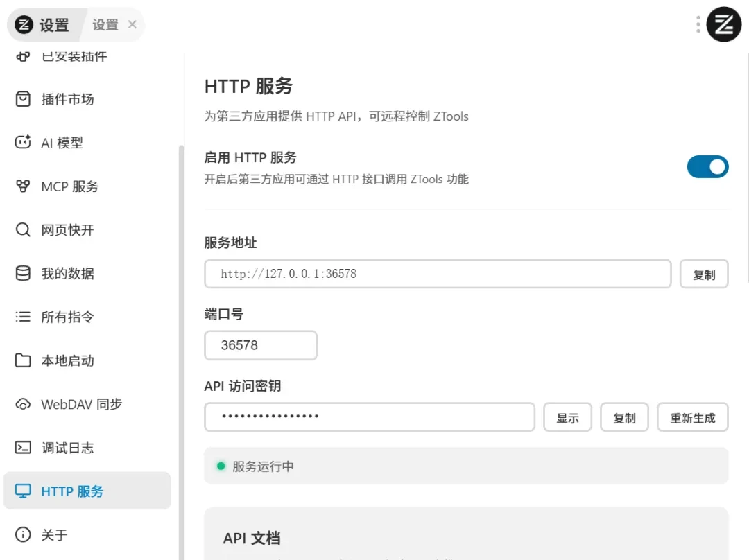Click the 服务运行中 status text

(264, 466)
